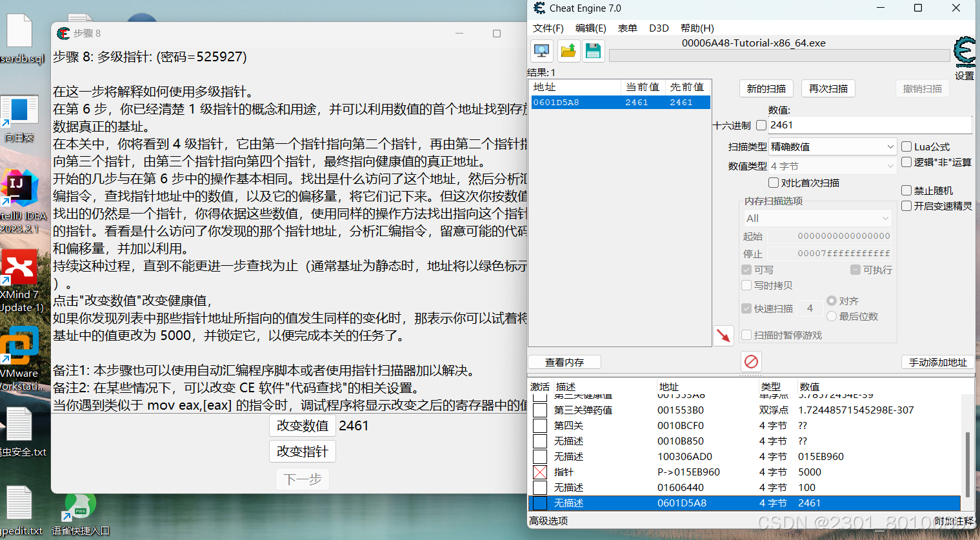Open the 向日葵 desktop shortcut
The width and height of the screenshot is (980, 540).
click(20, 119)
